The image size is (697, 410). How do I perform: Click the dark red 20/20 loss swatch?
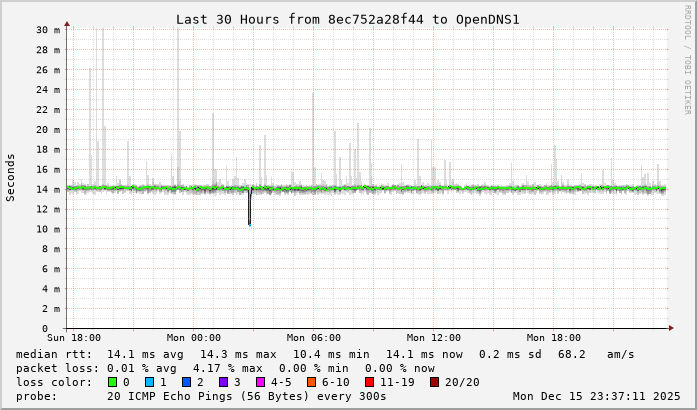coord(434,382)
